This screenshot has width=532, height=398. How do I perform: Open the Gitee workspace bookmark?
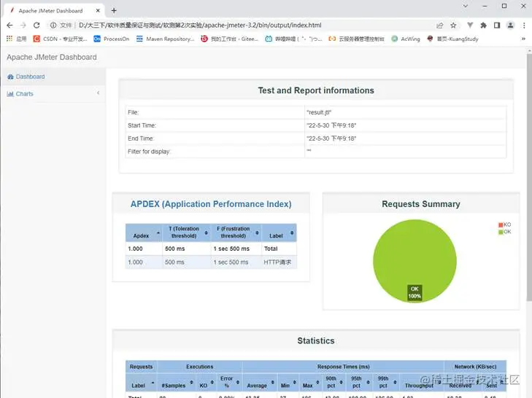point(229,39)
